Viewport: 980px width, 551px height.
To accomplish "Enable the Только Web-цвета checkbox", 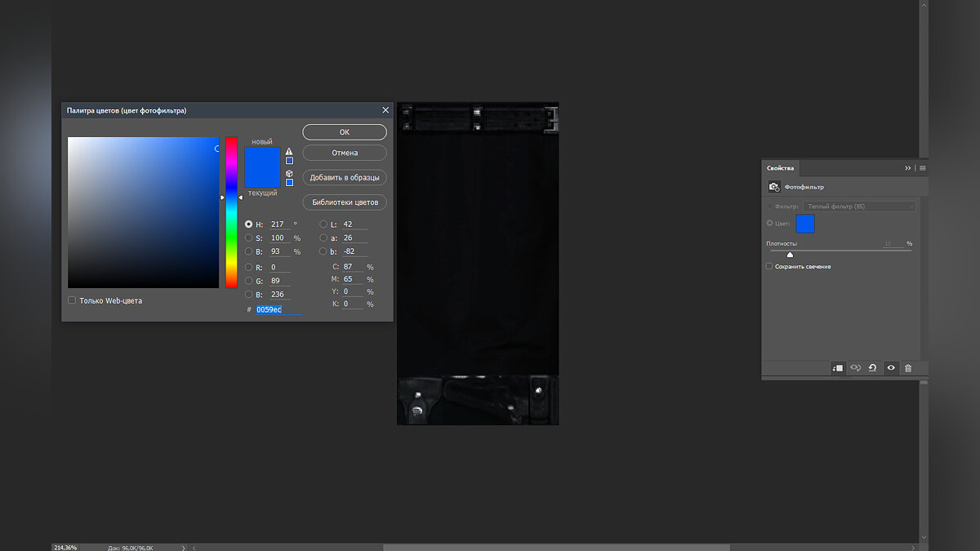I will pyautogui.click(x=72, y=300).
